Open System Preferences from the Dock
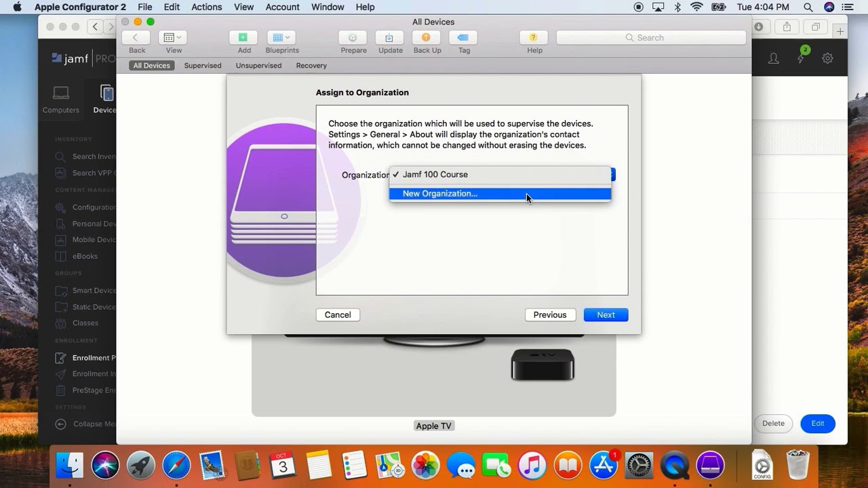This screenshot has height=488, width=868. click(x=639, y=466)
